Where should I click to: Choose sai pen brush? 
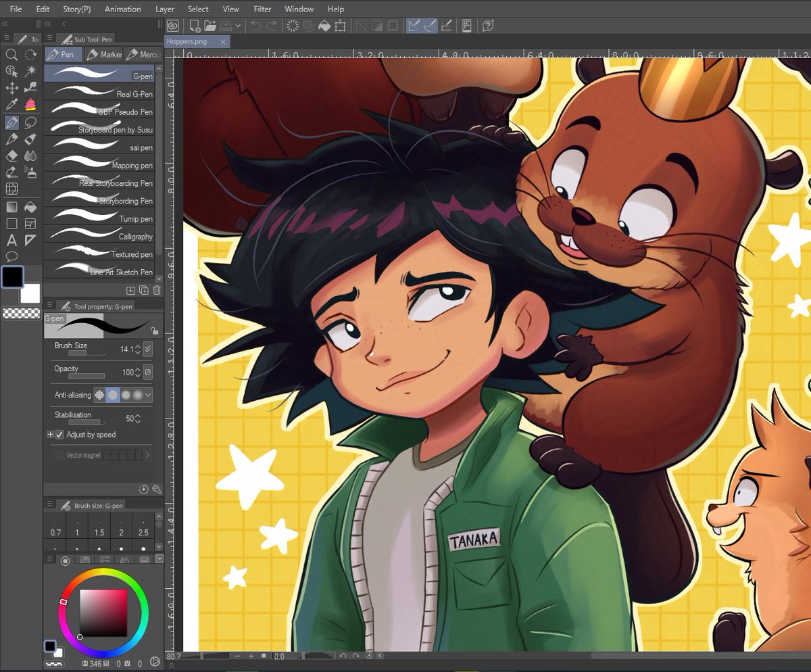(x=99, y=145)
